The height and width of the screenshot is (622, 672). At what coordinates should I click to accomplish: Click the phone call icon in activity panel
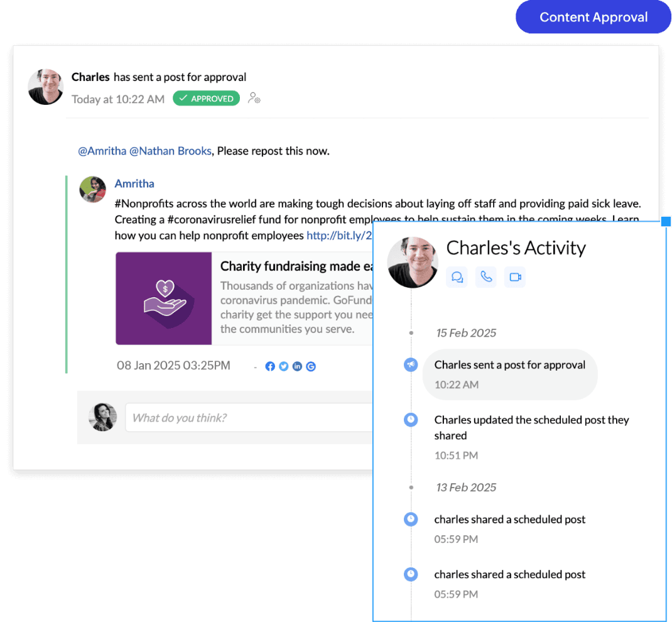point(486,277)
